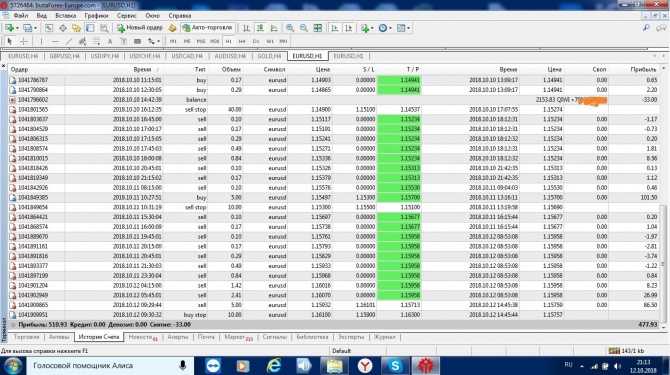Switch timeframe to M30

(215, 41)
